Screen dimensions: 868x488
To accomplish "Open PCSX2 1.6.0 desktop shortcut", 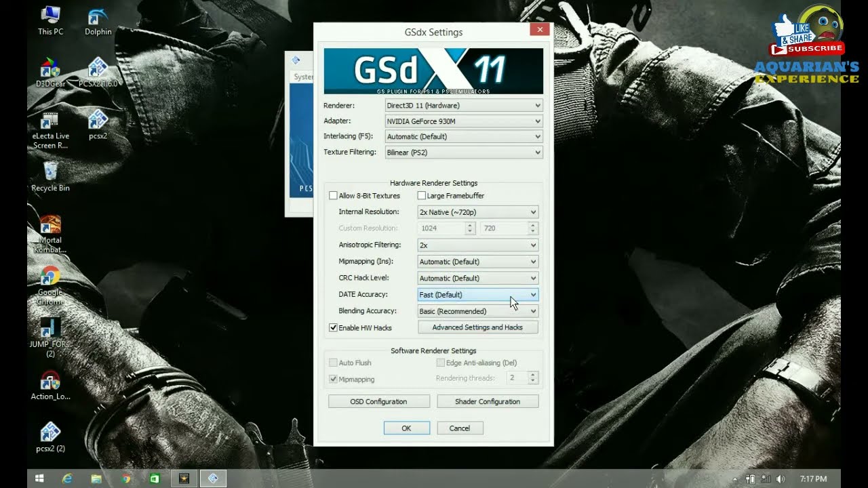I will pos(98,73).
